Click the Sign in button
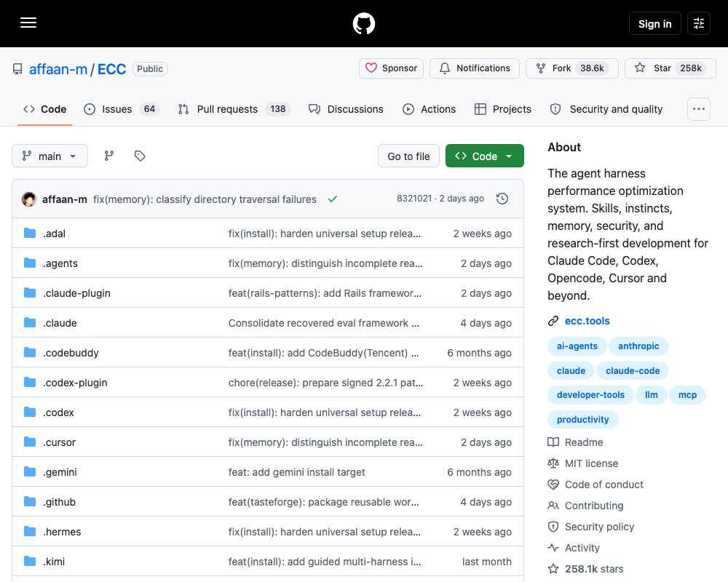This screenshot has height=582, width=728. 654,23
